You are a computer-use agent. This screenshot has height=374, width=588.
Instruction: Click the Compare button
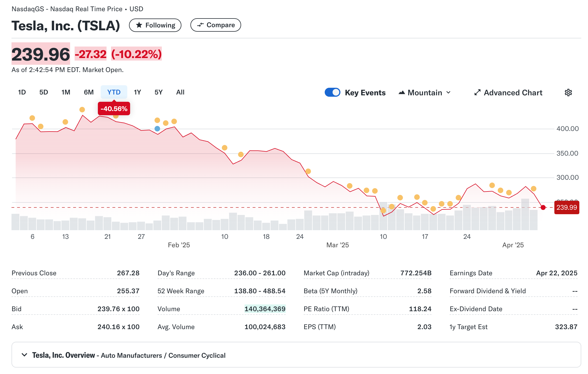pos(216,25)
